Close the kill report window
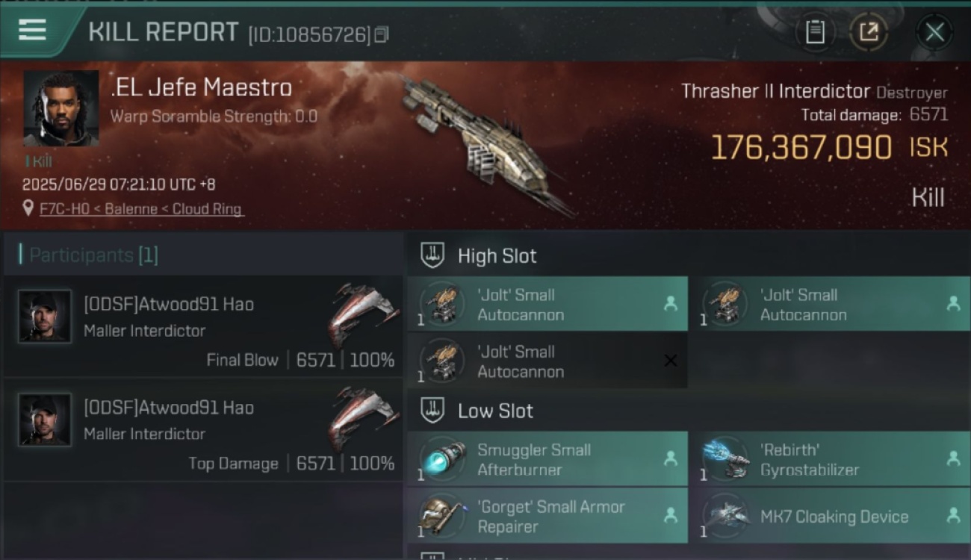971x560 pixels. [934, 32]
